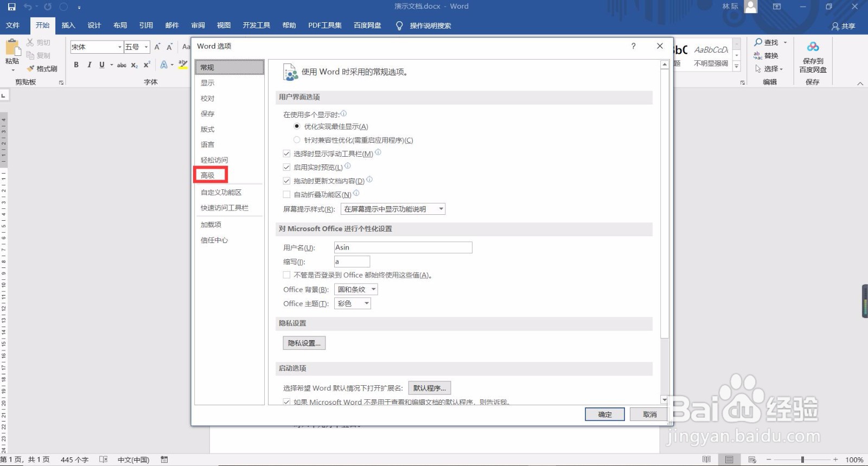
Task: Switch to Print Layout view in the status bar
Action: [x=729, y=459]
